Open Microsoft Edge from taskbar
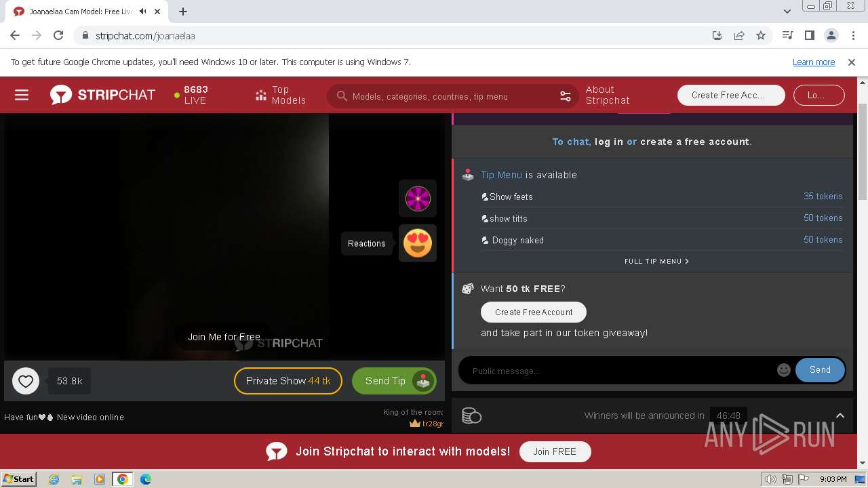This screenshot has height=488, width=868. 145,479
